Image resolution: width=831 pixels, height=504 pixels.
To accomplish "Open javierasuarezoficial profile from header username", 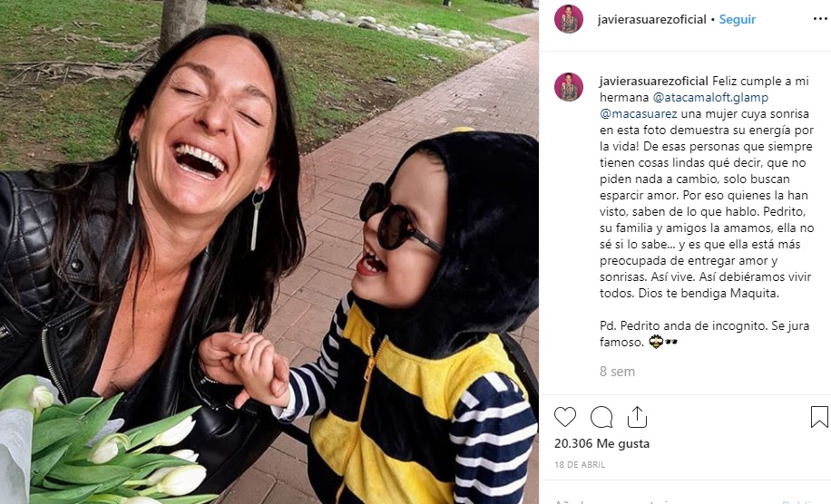I will [x=652, y=20].
